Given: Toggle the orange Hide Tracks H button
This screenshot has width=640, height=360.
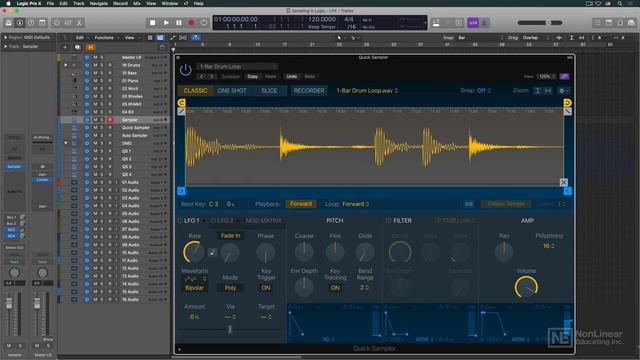Looking at the screenshot, I should tap(90, 47).
